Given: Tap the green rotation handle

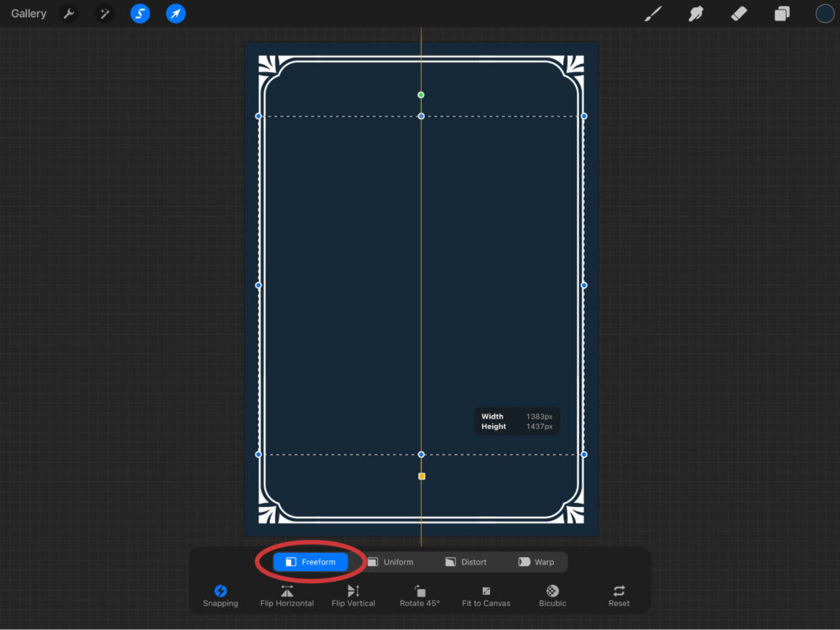Looking at the screenshot, I should click(x=421, y=95).
